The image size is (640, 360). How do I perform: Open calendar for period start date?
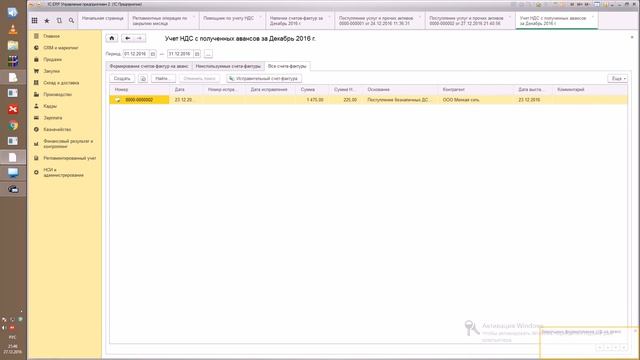[x=153, y=54]
